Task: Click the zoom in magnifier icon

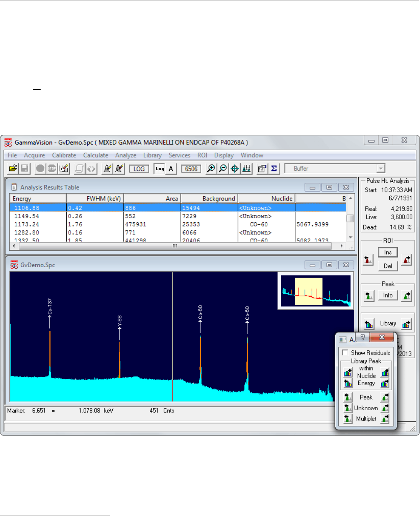Action: tap(211, 169)
